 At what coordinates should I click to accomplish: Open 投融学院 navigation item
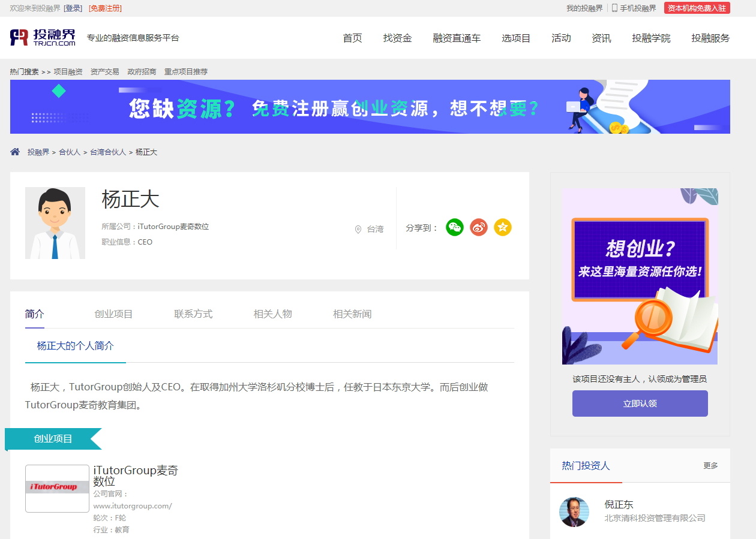[651, 38]
